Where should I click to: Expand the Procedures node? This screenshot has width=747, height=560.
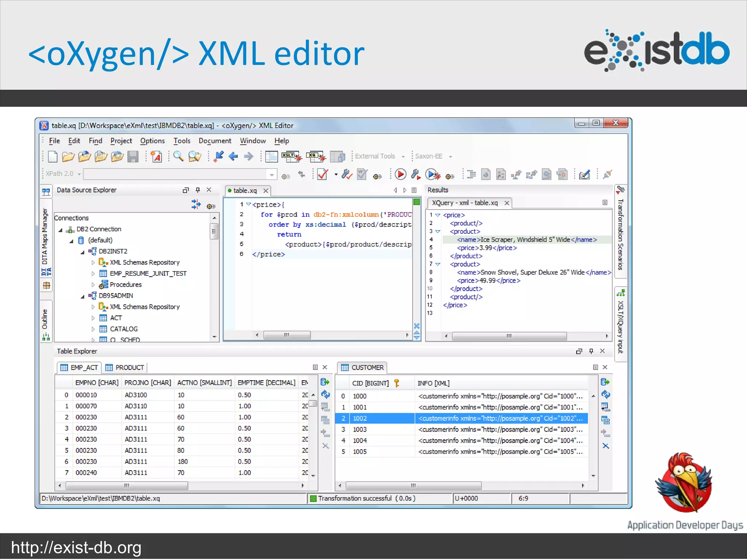pos(93,285)
